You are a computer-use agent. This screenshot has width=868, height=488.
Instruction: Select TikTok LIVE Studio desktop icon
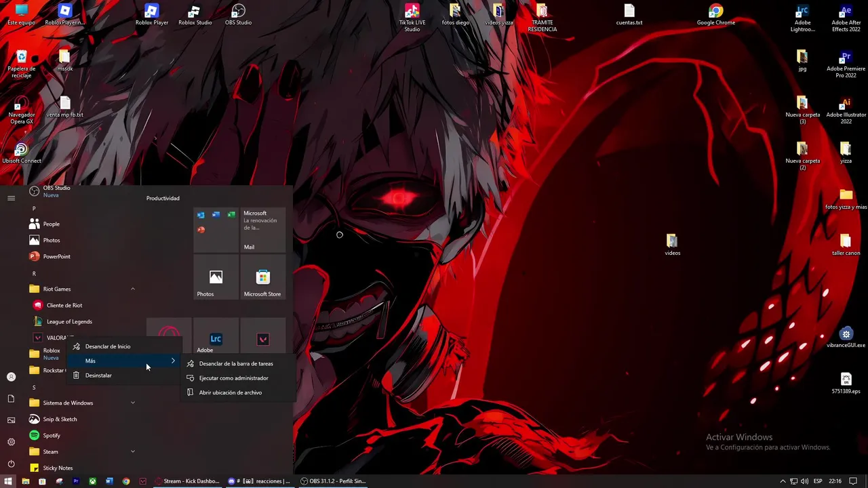click(x=412, y=18)
